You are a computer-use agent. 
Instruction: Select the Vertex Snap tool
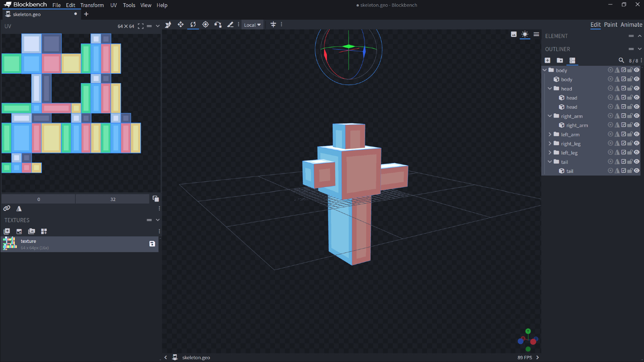218,25
